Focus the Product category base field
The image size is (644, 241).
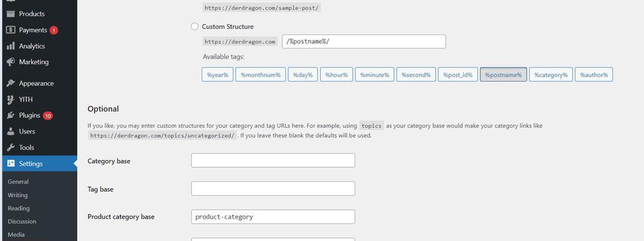pos(273,217)
